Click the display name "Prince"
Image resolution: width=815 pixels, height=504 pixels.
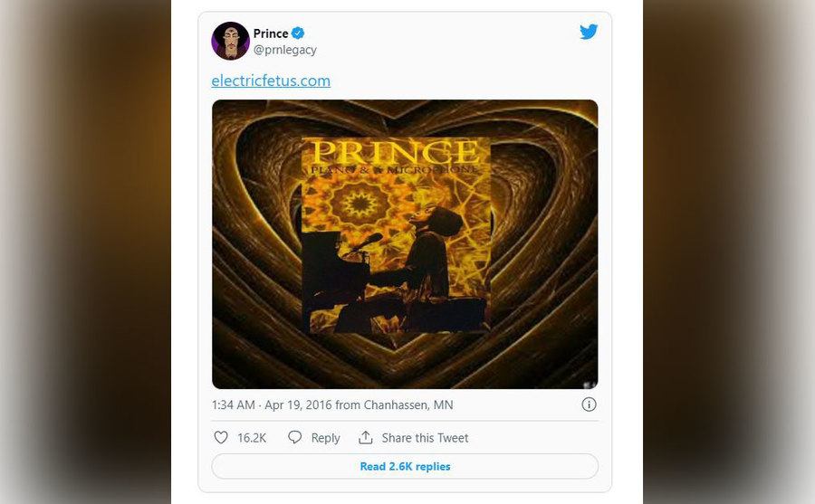coord(271,33)
